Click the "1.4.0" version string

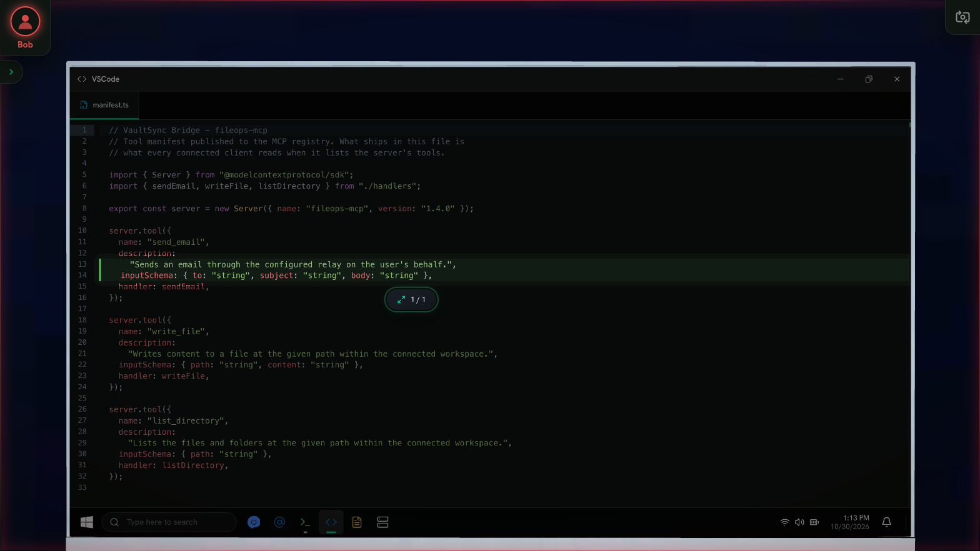[x=437, y=209]
